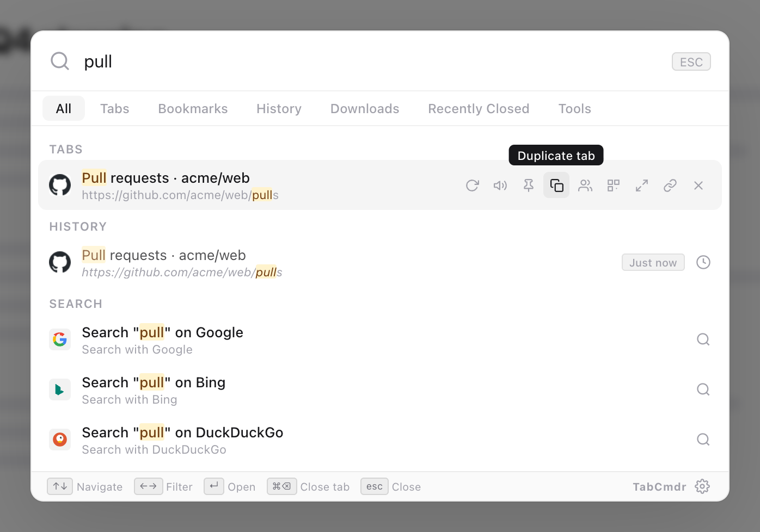This screenshot has width=760, height=532.
Task: Click the magnifier icon beside search field
Action: (60, 61)
